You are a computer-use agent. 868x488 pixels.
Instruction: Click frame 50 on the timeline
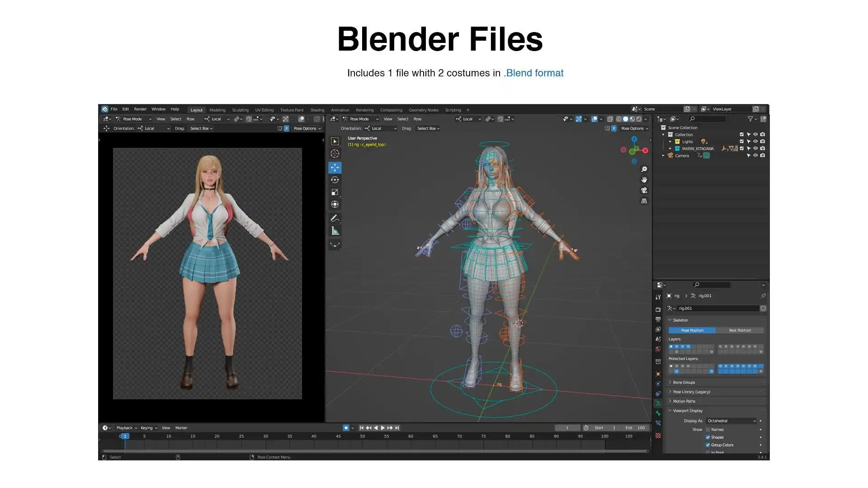(x=362, y=436)
